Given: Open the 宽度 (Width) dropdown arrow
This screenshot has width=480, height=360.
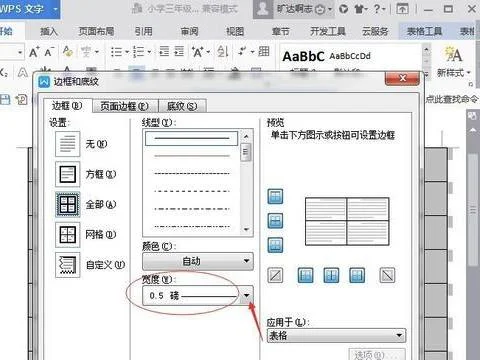Looking at the screenshot, I should 246,295.
